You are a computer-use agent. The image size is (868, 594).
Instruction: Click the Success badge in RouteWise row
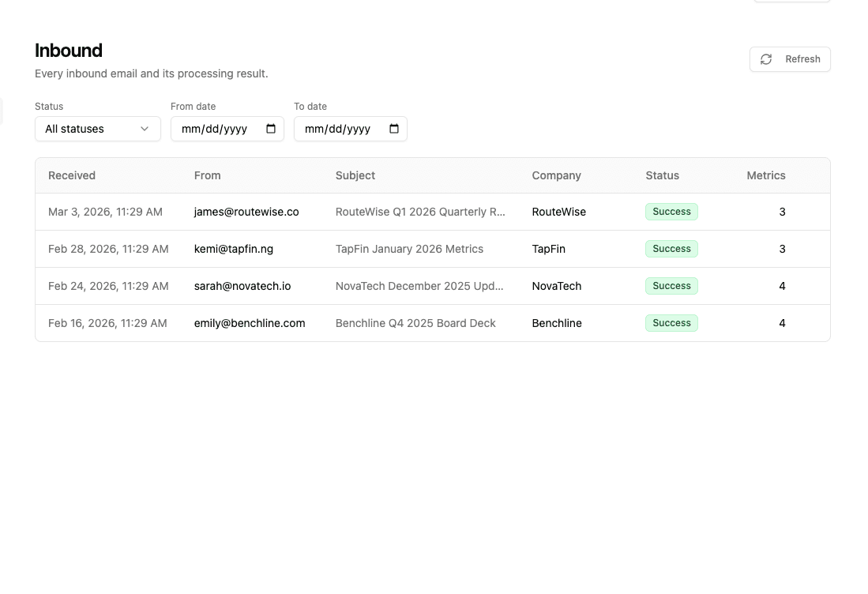pos(671,212)
